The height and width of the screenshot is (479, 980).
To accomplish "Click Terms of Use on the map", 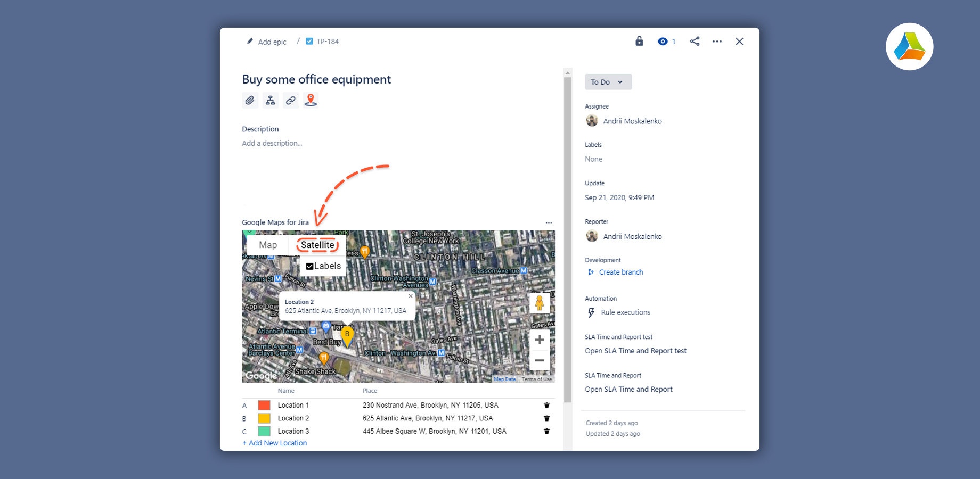I will (x=537, y=379).
